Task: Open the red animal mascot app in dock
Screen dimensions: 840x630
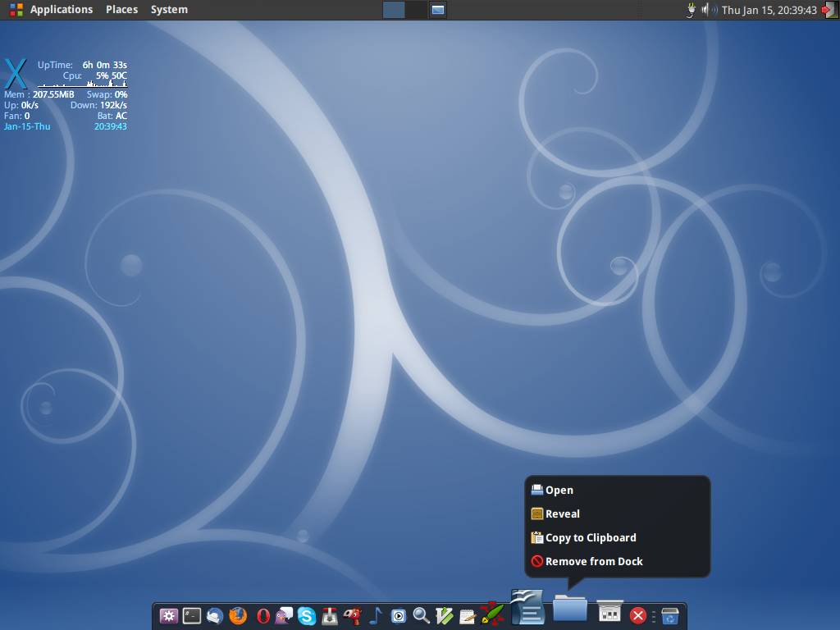Action: pos(353,616)
